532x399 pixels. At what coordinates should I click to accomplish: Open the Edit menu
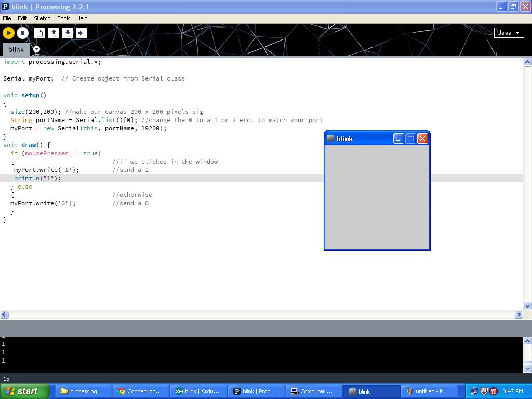[x=22, y=18]
